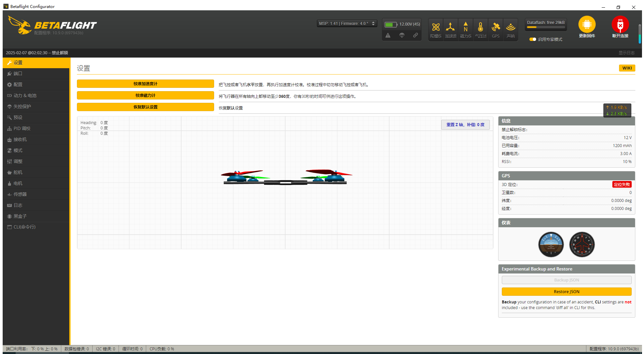644x354 pixels.
Task: Click the 黑盒子 (Blackbox) sidebar icon
Action: pyautogui.click(x=9, y=216)
